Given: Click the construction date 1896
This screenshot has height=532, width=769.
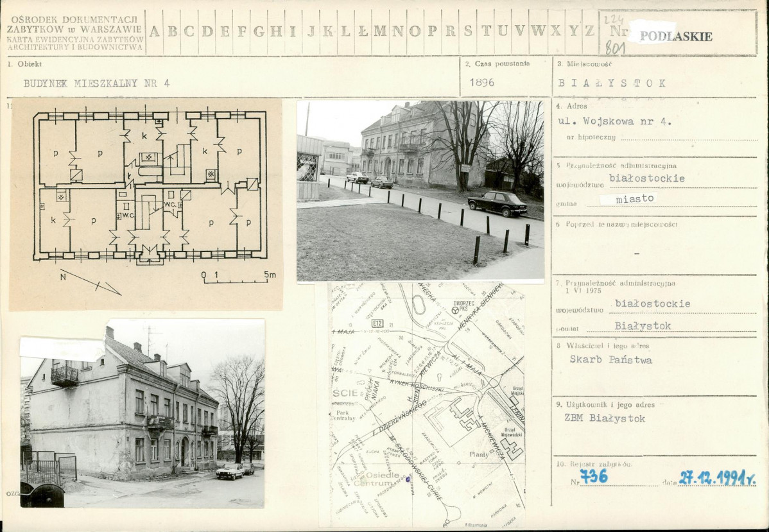Looking at the screenshot, I should pyautogui.click(x=481, y=82).
